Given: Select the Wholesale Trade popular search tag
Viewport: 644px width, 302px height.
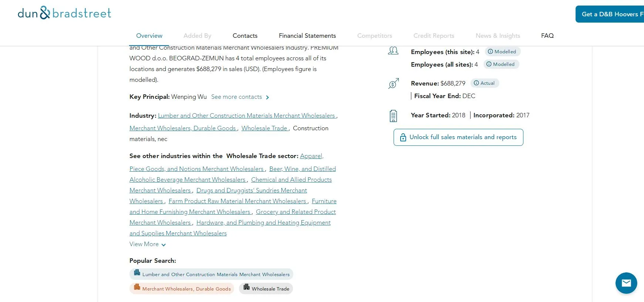Looking at the screenshot, I should click(266, 289).
